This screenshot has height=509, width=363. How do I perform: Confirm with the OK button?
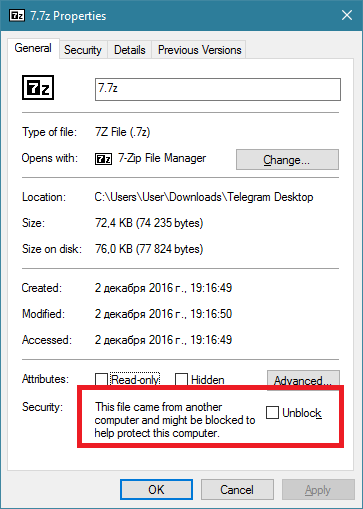pyautogui.click(x=156, y=490)
